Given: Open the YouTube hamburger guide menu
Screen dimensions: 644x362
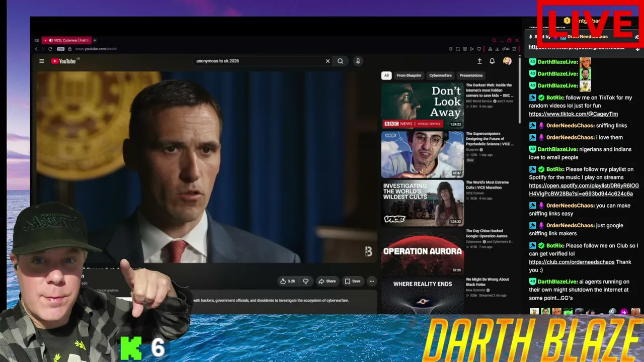Looking at the screenshot, I should point(42,61).
